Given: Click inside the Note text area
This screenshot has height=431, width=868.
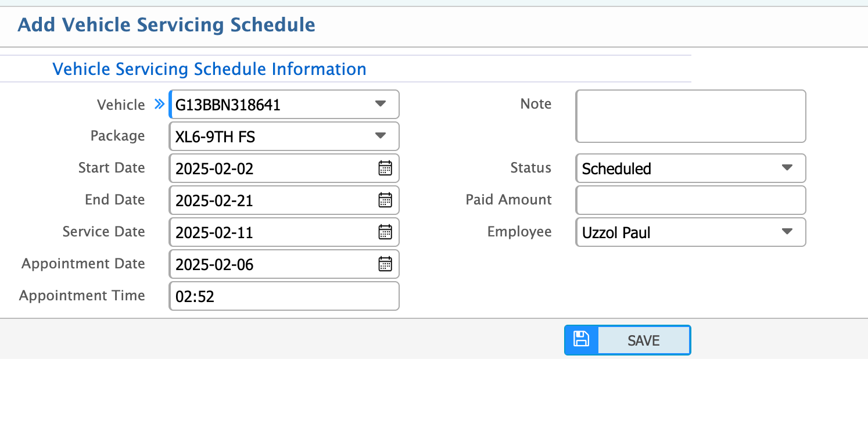Looking at the screenshot, I should click(690, 116).
